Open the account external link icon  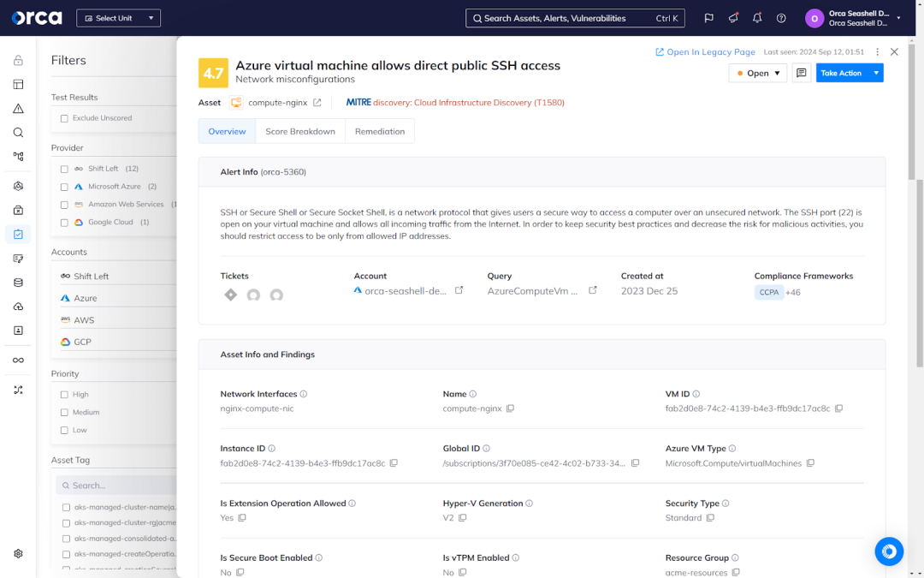click(x=459, y=290)
